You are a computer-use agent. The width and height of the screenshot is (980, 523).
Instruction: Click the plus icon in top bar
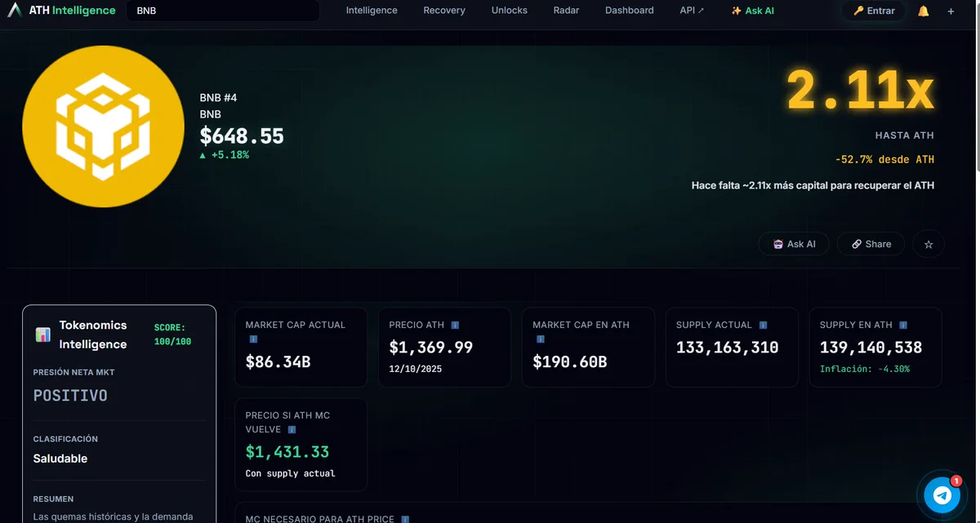point(951,11)
